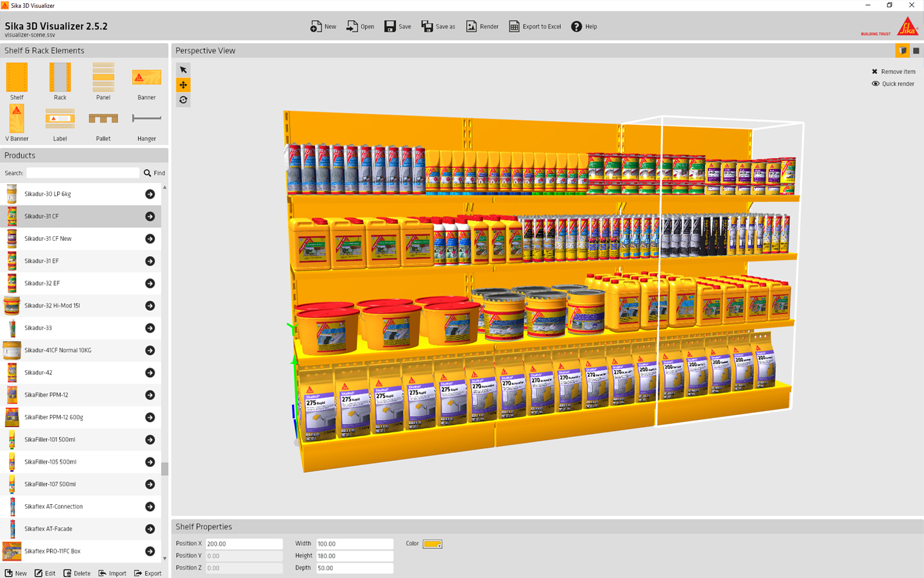Image resolution: width=924 pixels, height=578 pixels.
Task: Open Help
Action: point(584,26)
